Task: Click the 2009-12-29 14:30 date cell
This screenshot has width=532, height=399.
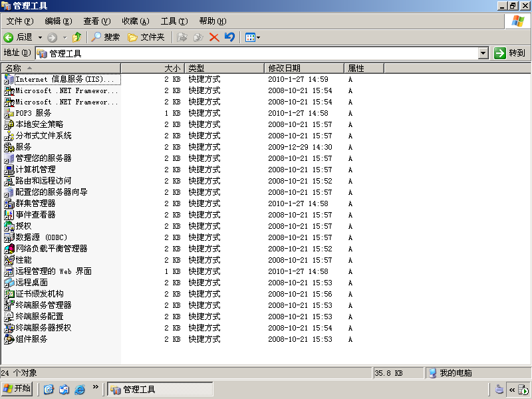Action: pos(300,147)
